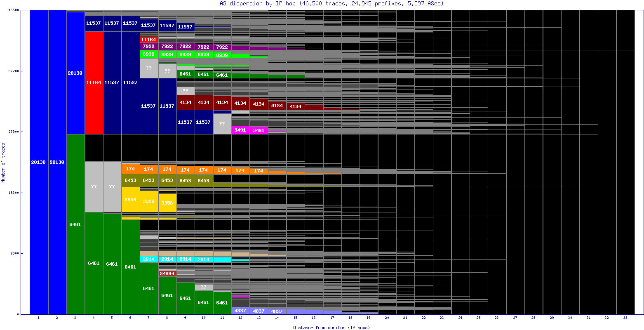Click the brown 34984 block at hop 8

coord(167,273)
